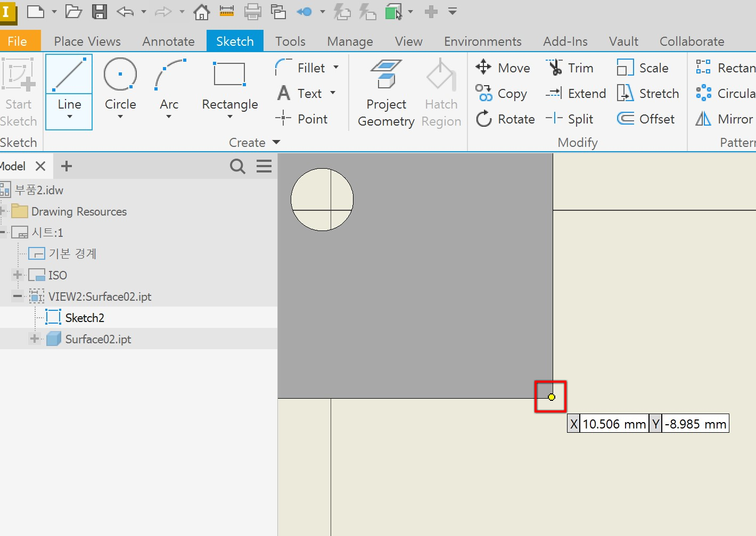Select the Trim tool

click(x=570, y=68)
